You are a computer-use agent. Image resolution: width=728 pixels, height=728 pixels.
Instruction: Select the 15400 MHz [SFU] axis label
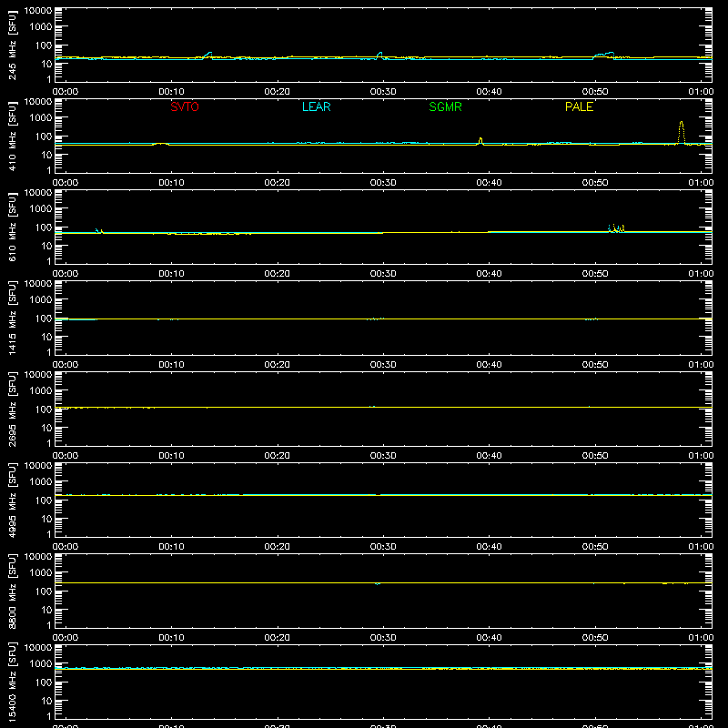tap(12, 682)
